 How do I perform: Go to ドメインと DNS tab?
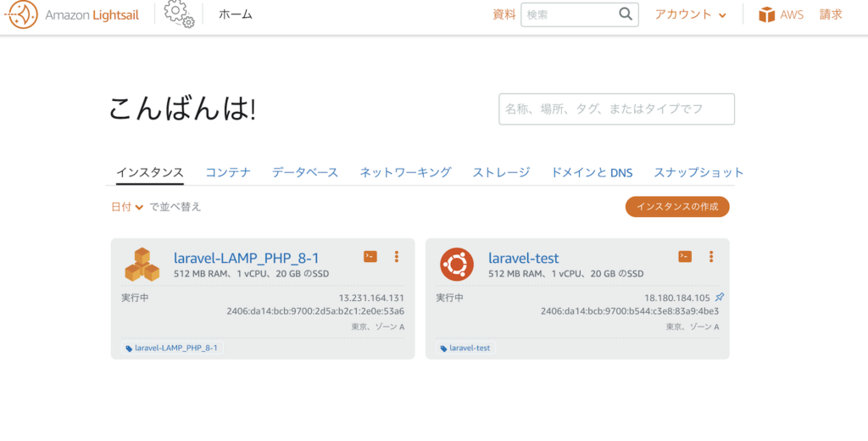[x=592, y=172]
